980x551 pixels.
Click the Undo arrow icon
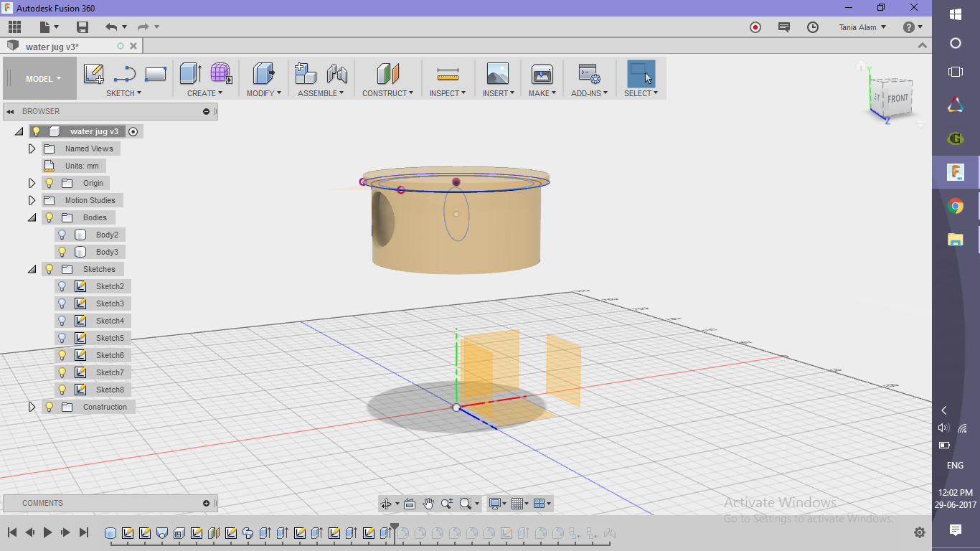tap(111, 27)
